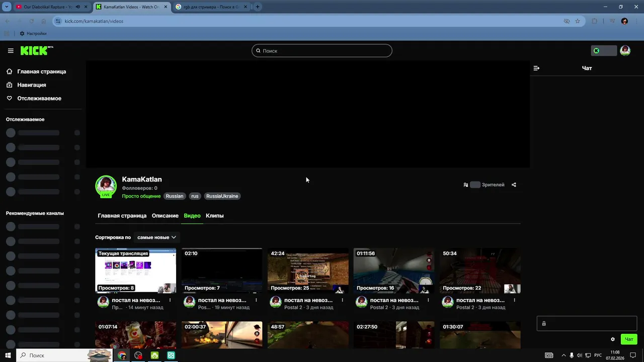Click the Windows taskbar Поиск search box
The width and height of the screenshot is (644, 362).
click(x=64, y=355)
